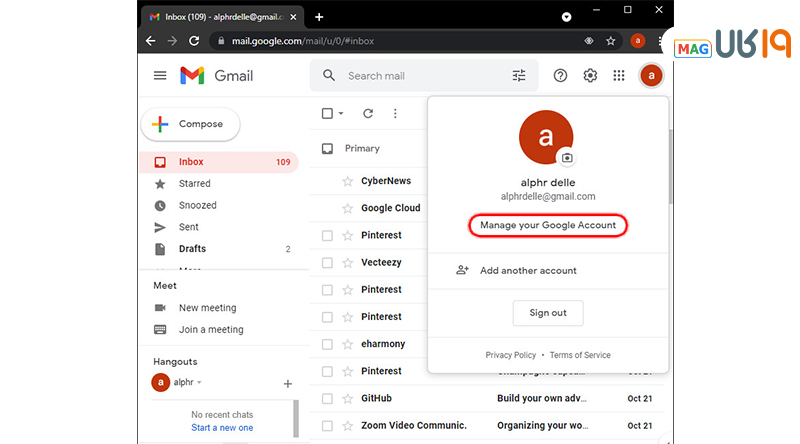This screenshot has height=444, width=800.
Task: Star the eharmony email
Action: click(x=347, y=344)
